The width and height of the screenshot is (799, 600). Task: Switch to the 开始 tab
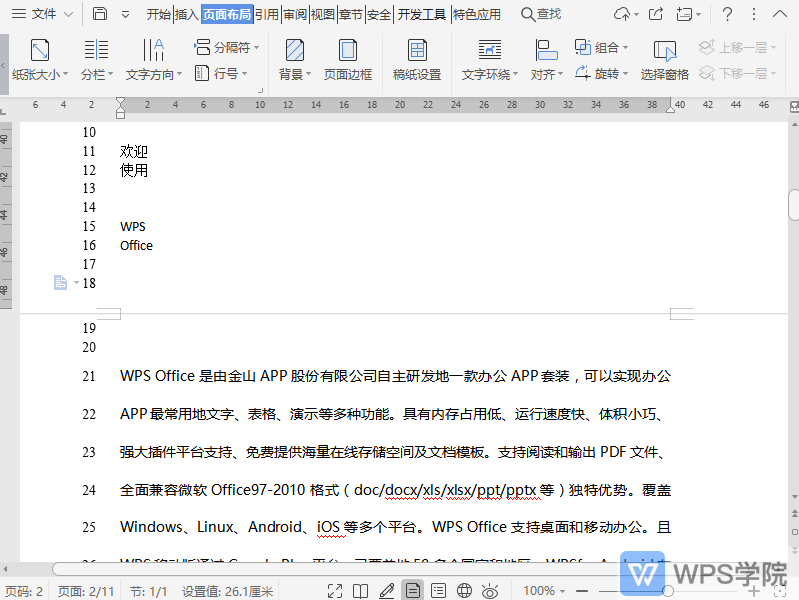coord(158,14)
